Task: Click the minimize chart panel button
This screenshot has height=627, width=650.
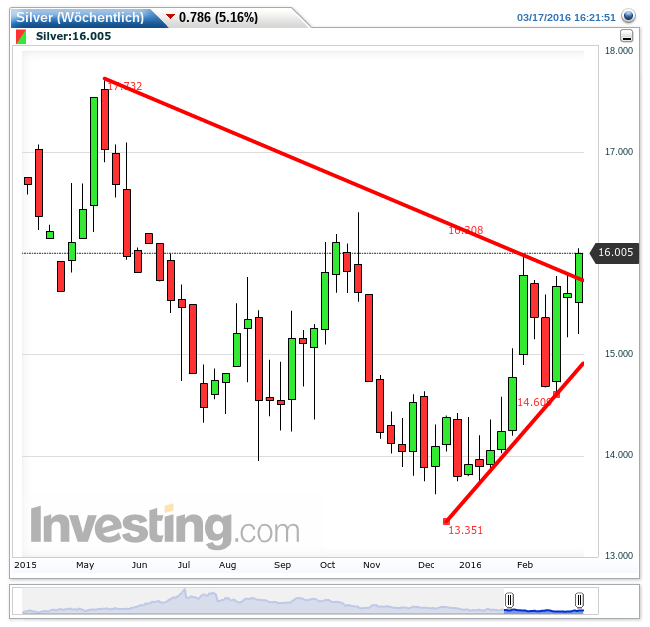Action: tap(626, 36)
